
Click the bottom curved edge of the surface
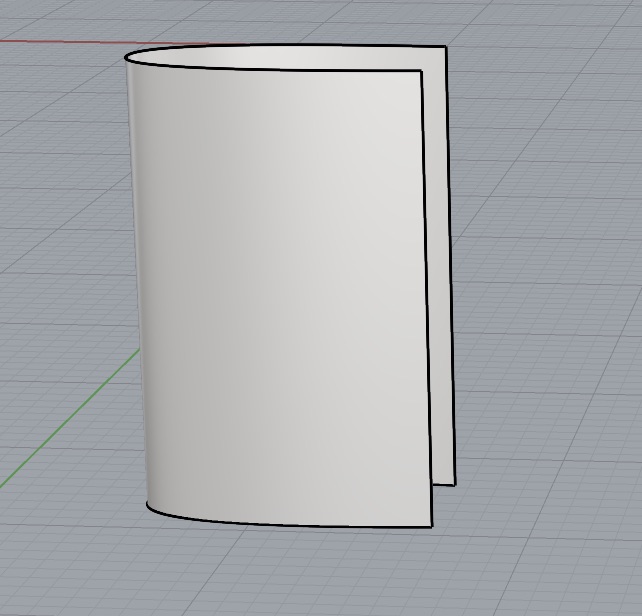(290, 525)
